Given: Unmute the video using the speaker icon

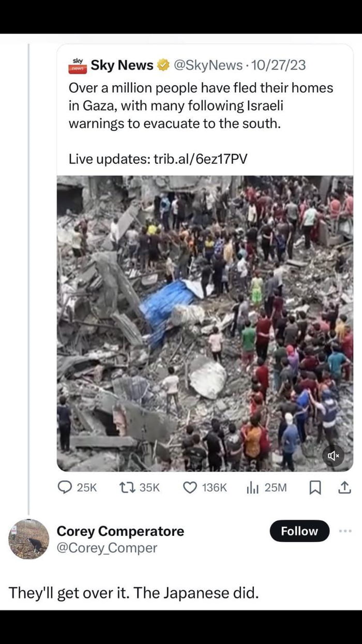Looking at the screenshot, I should click(x=333, y=456).
